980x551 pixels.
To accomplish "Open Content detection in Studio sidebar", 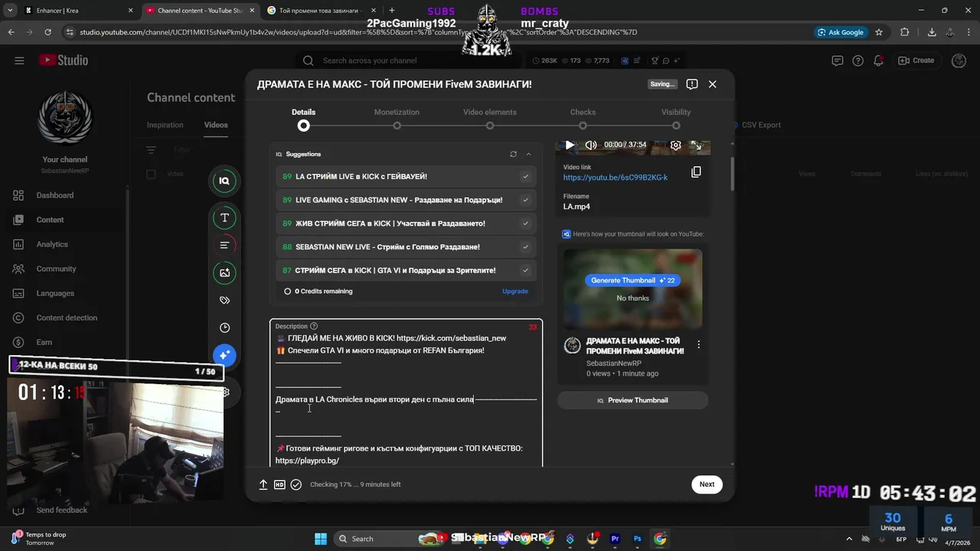I will [x=67, y=318].
